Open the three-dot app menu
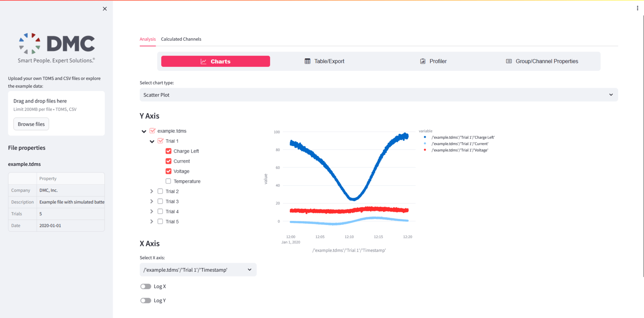The image size is (644, 318). coord(638,8)
